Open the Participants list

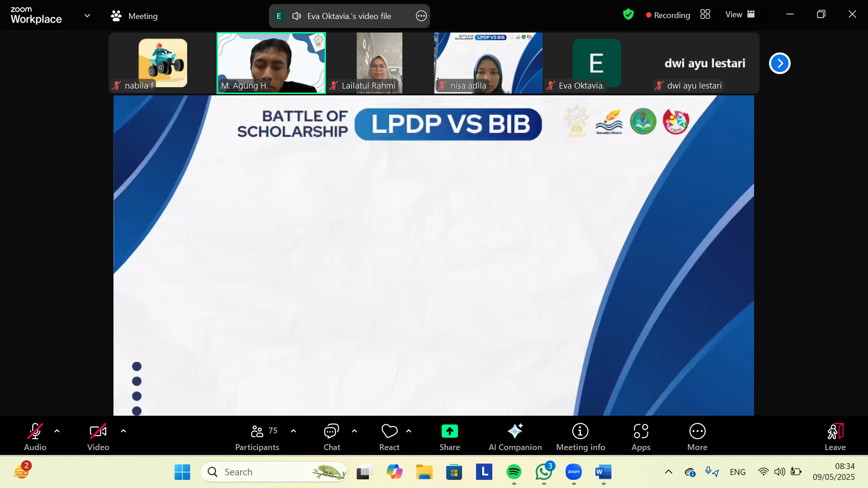pos(257,432)
